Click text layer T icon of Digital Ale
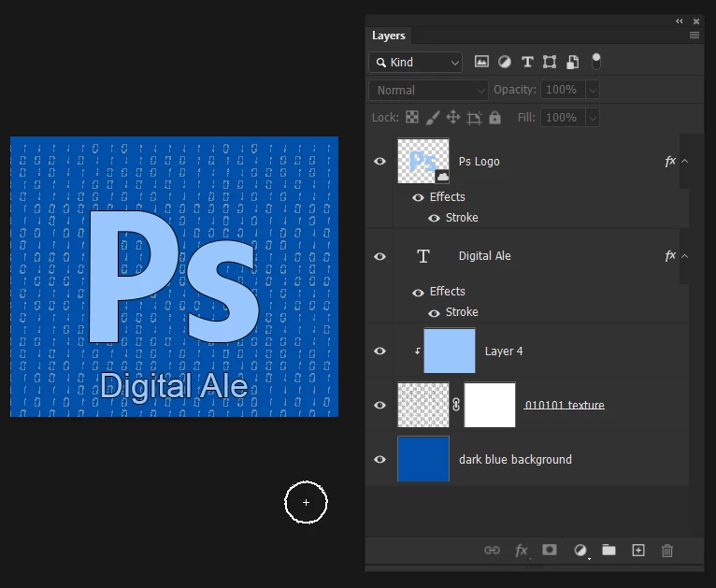Screen dimensions: 716x588 point(423,256)
